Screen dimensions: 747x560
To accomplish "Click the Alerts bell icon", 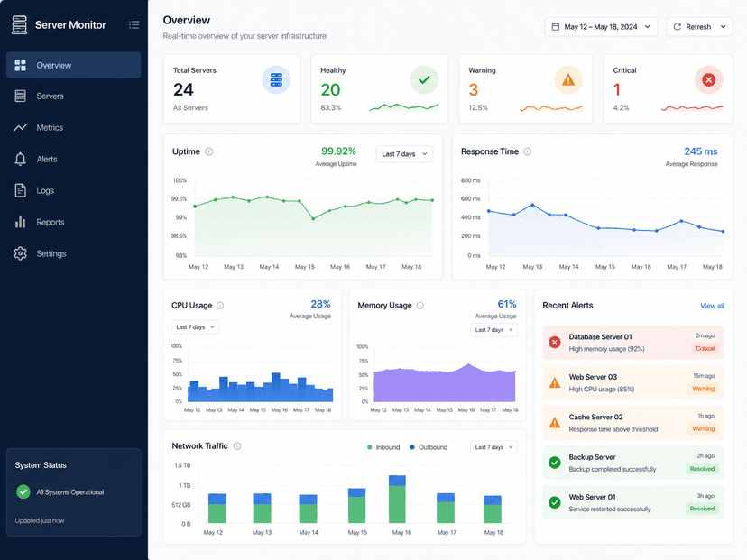I will (20, 159).
